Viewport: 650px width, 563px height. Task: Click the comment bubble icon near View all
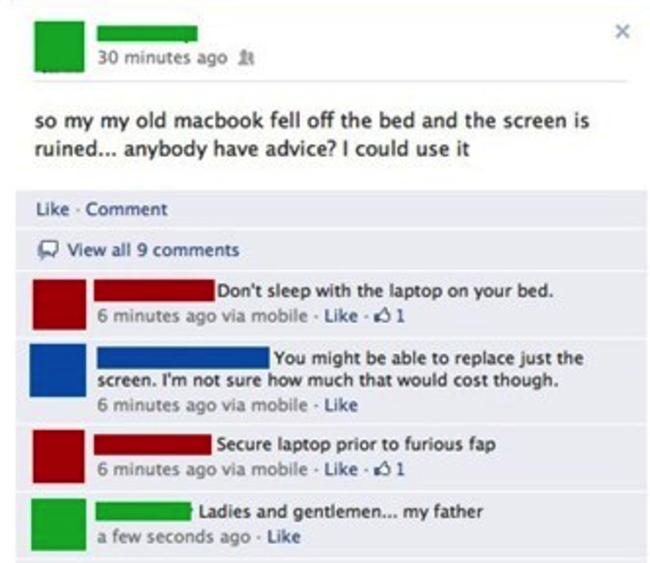pyautogui.click(x=47, y=250)
